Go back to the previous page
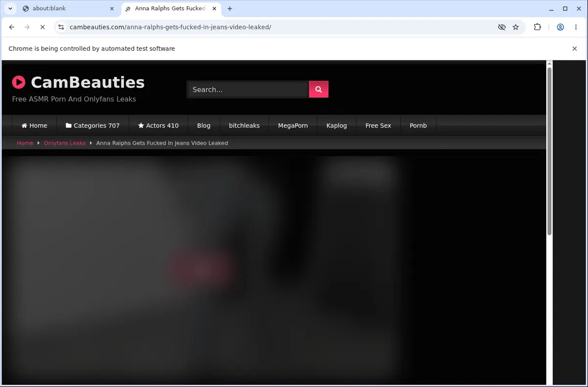 (x=12, y=27)
